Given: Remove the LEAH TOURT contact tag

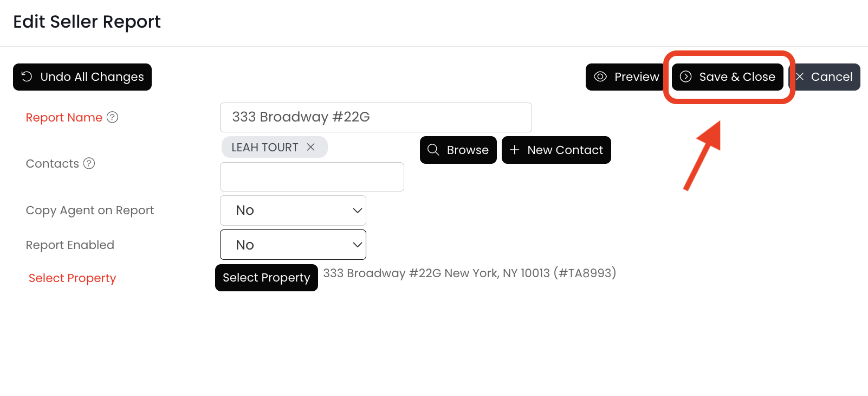Looking at the screenshot, I should point(311,147).
